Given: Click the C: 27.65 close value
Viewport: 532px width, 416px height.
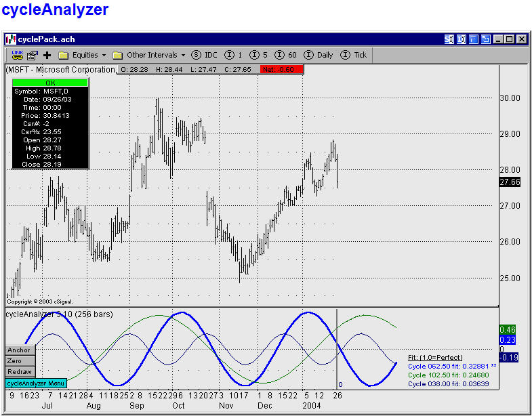Looking at the screenshot, I should pos(238,70).
